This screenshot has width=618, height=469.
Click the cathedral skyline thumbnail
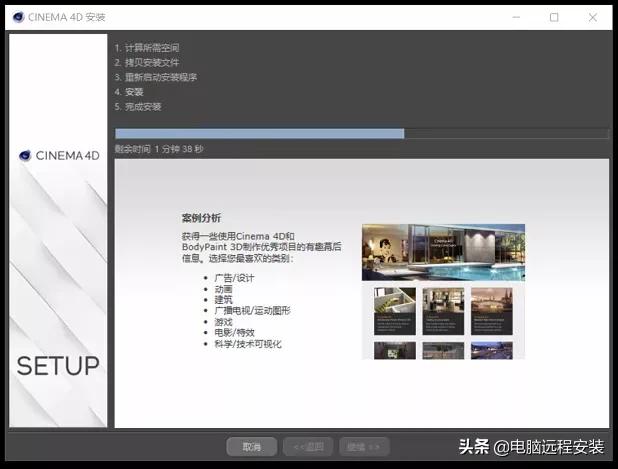(x=492, y=311)
